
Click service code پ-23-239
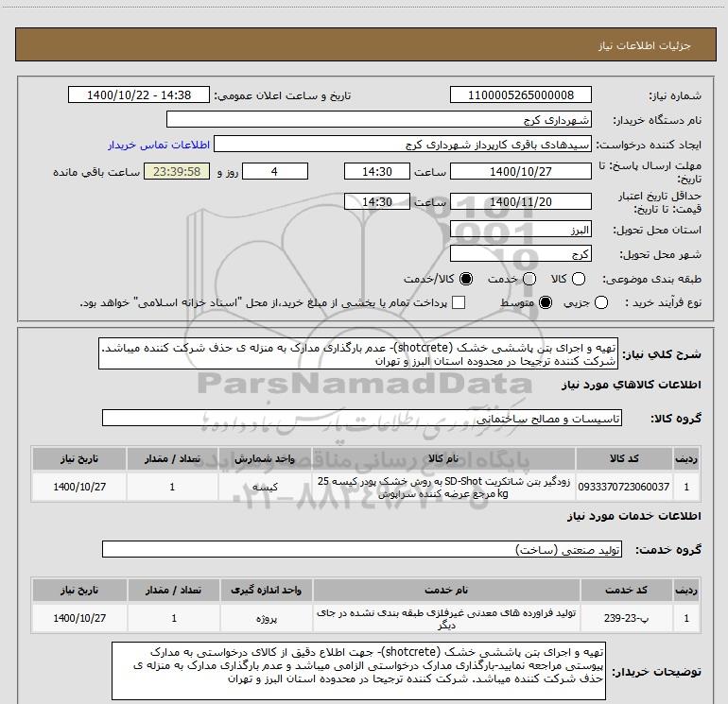(626, 618)
